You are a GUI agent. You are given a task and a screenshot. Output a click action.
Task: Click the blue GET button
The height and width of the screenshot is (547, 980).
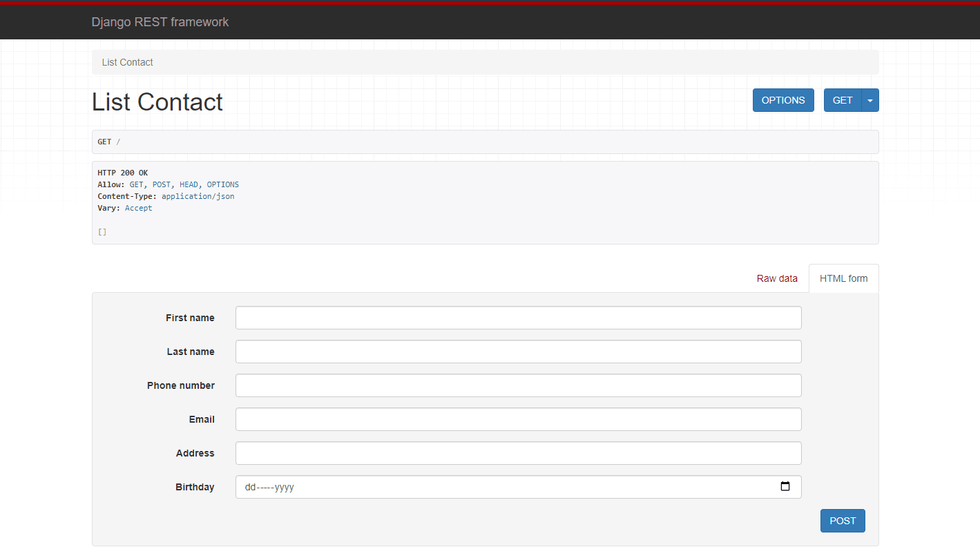[x=842, y=100]
